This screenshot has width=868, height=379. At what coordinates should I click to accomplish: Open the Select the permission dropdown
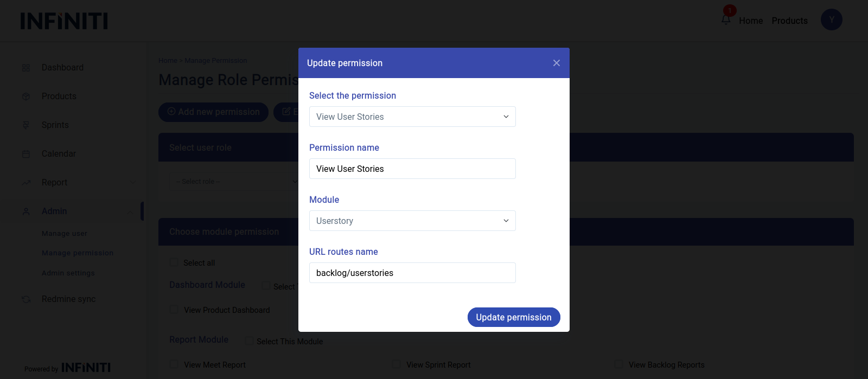412,117
